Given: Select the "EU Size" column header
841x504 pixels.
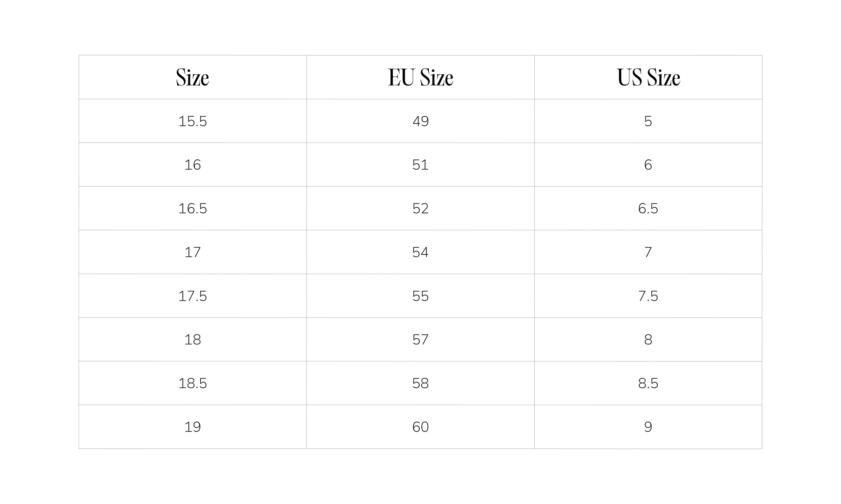Looking at the screenshot, I should pos(420,77).
